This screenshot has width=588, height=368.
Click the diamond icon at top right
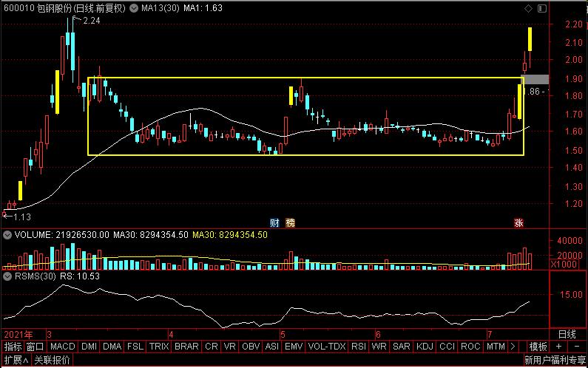click(x=528, y=8)
